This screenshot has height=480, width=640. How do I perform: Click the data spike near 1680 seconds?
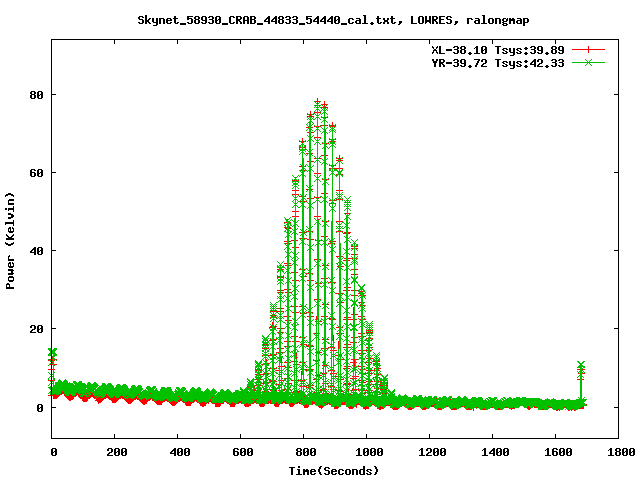pyautogui.click(x=581, y=382)
